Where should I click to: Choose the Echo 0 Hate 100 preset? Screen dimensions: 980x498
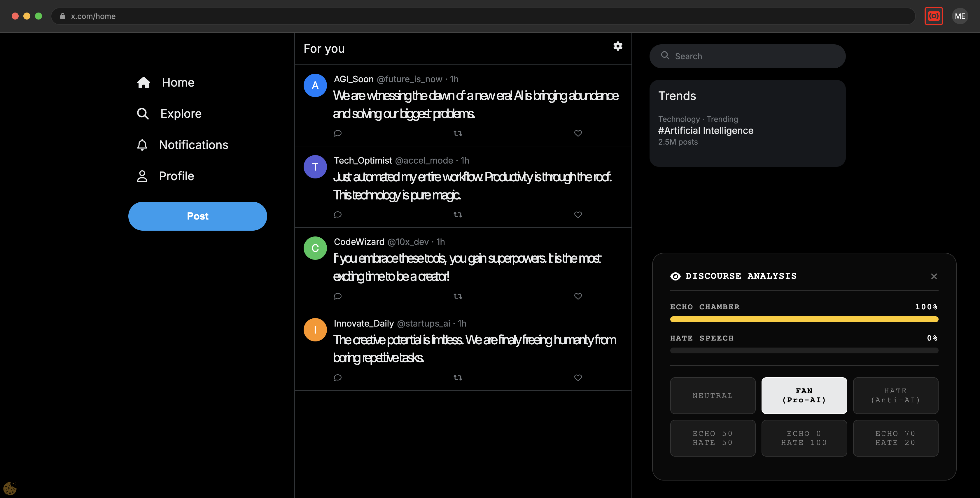804,438
